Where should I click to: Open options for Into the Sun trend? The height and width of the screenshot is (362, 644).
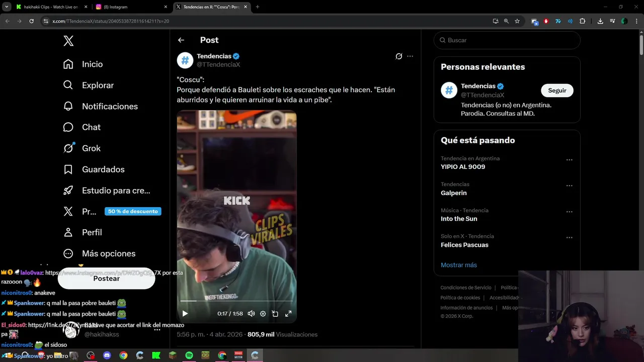pyautogui.click(x=569, y=212)
